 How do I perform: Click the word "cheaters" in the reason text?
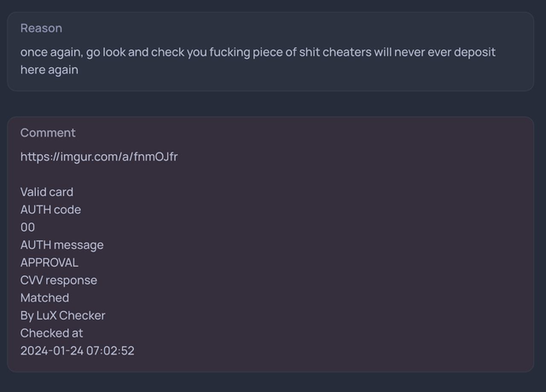(x=340, y=52)
